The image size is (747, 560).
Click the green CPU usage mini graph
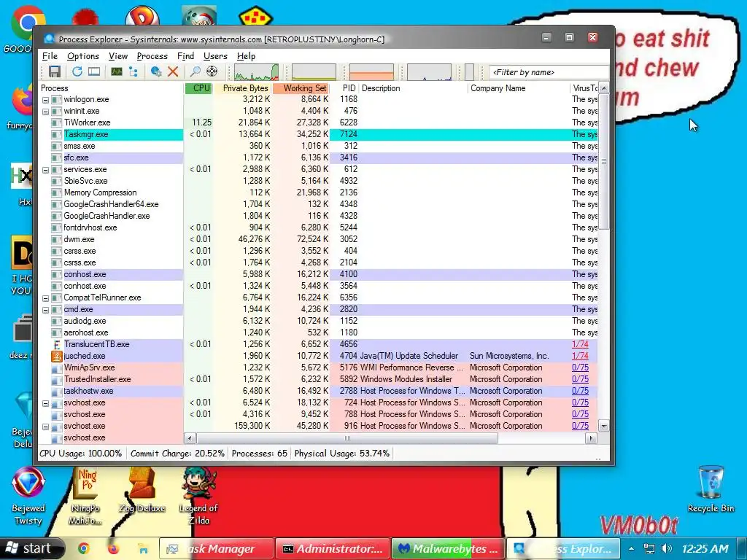[x=256, y=72]
